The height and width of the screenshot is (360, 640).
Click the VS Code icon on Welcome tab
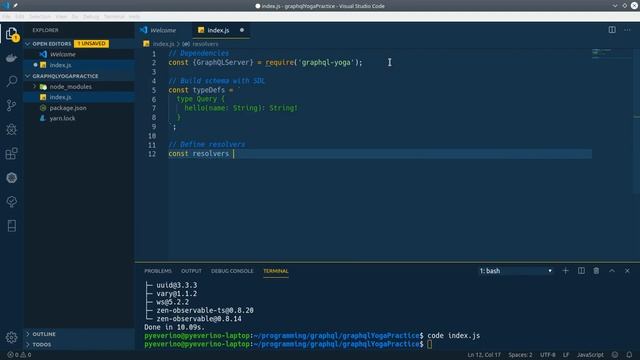[144, 30]
